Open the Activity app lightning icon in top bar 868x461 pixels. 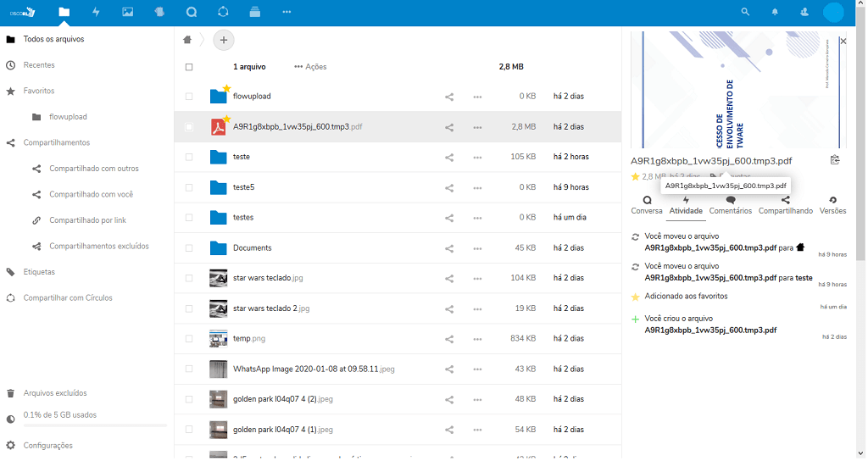[x=96, y=12]
